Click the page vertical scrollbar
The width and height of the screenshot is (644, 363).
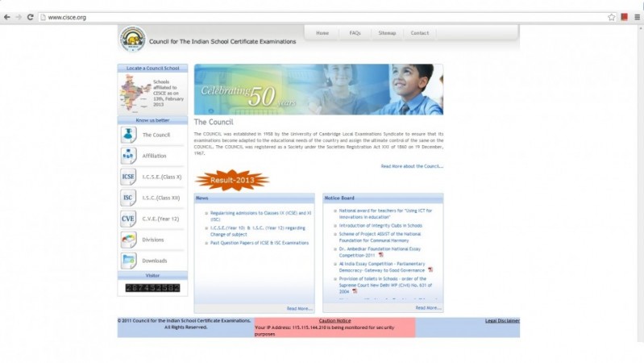click(641, 183)
